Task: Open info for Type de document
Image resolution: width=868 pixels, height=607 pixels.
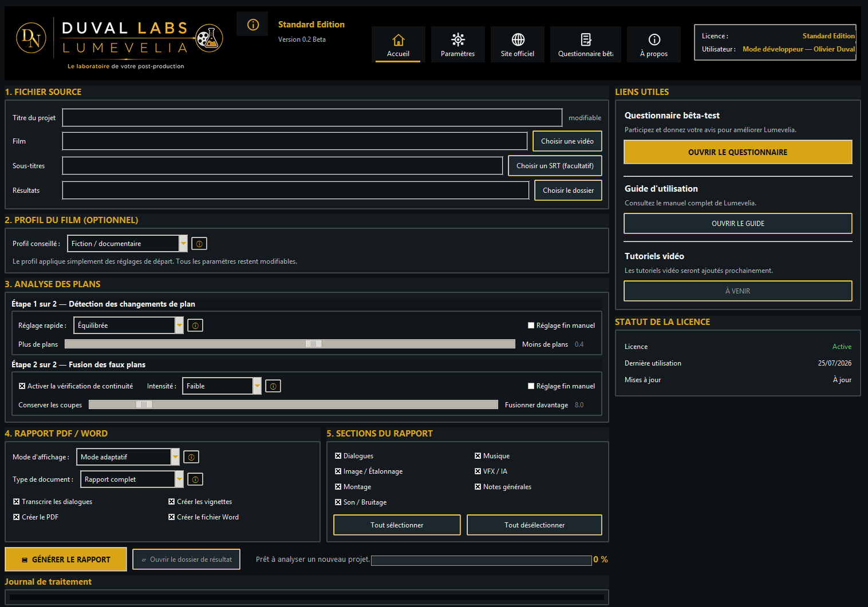Action: (195, 479)
